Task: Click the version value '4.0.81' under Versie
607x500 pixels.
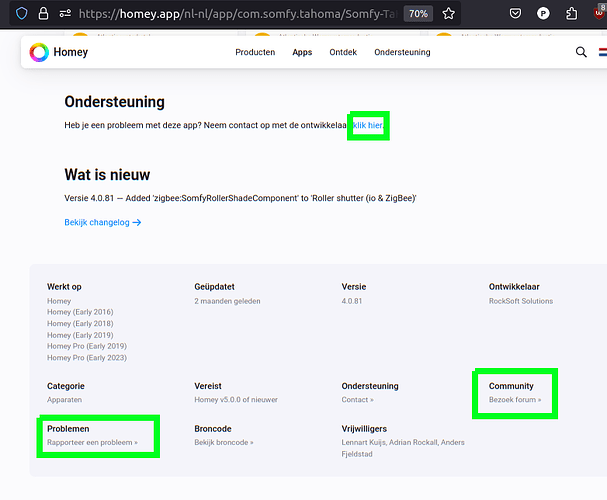Action: pos(352,301)
